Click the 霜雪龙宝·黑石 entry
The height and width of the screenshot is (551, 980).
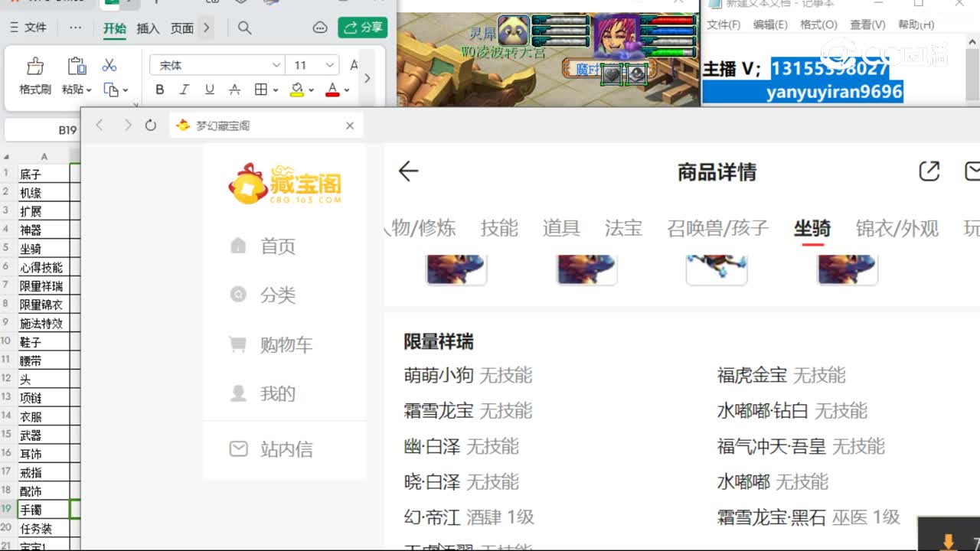click(771, 518)
